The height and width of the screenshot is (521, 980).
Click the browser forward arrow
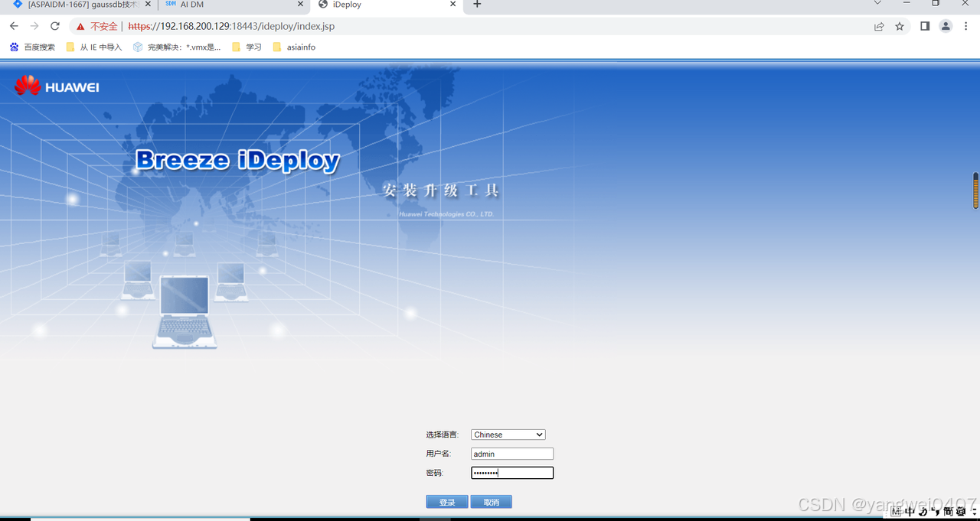34,26
